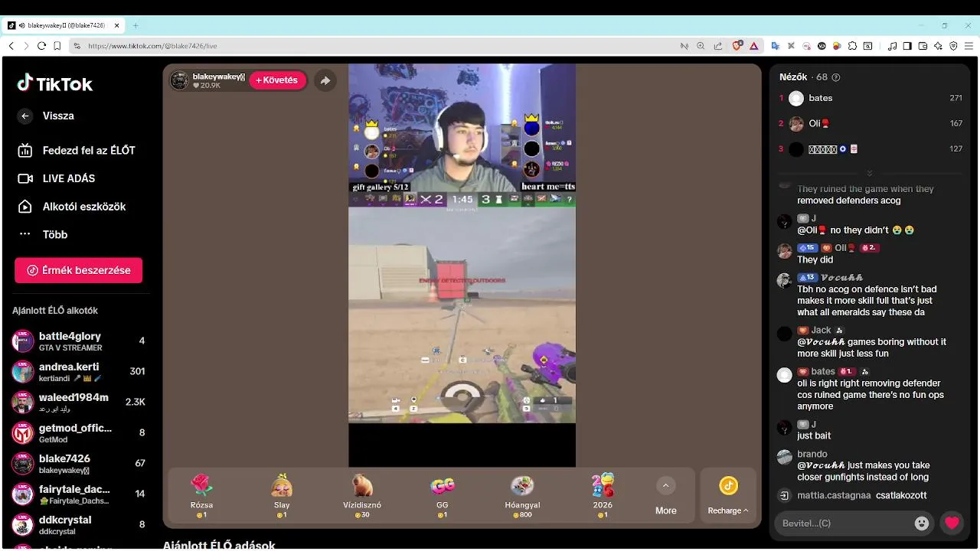This screenshot has width=980, height=551.
Task: Expand More gifts
Action: (x=665, y=496)
